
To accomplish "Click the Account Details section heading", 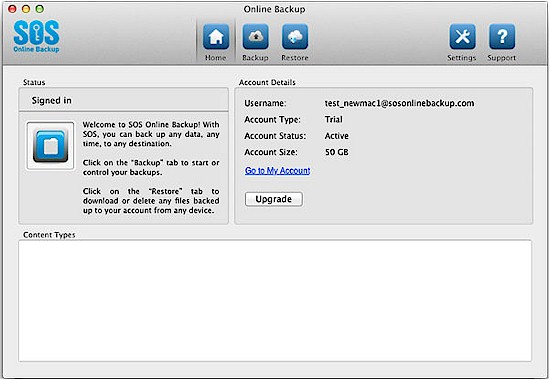I will [267, 82].
